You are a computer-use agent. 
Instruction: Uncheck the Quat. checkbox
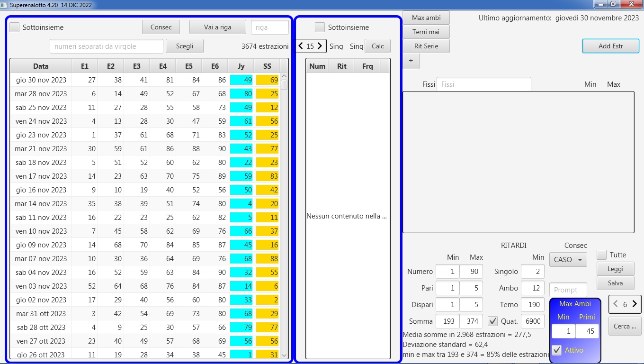493,321
